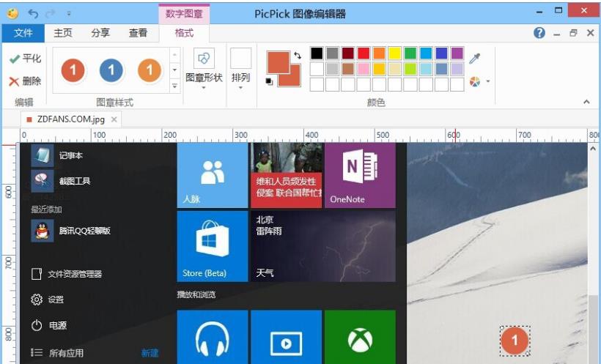Click the 数字图章 contextual tab header

tap(184, 14)
